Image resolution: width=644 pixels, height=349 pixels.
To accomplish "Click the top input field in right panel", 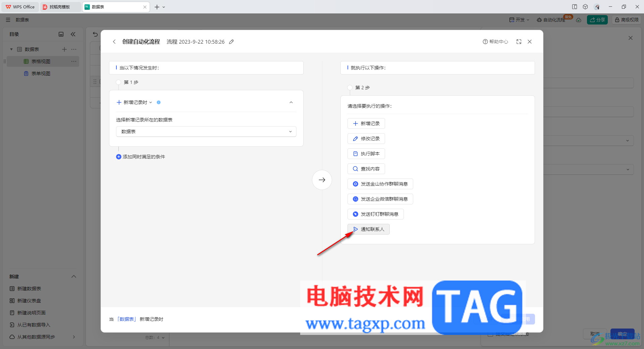I will 588,83.
